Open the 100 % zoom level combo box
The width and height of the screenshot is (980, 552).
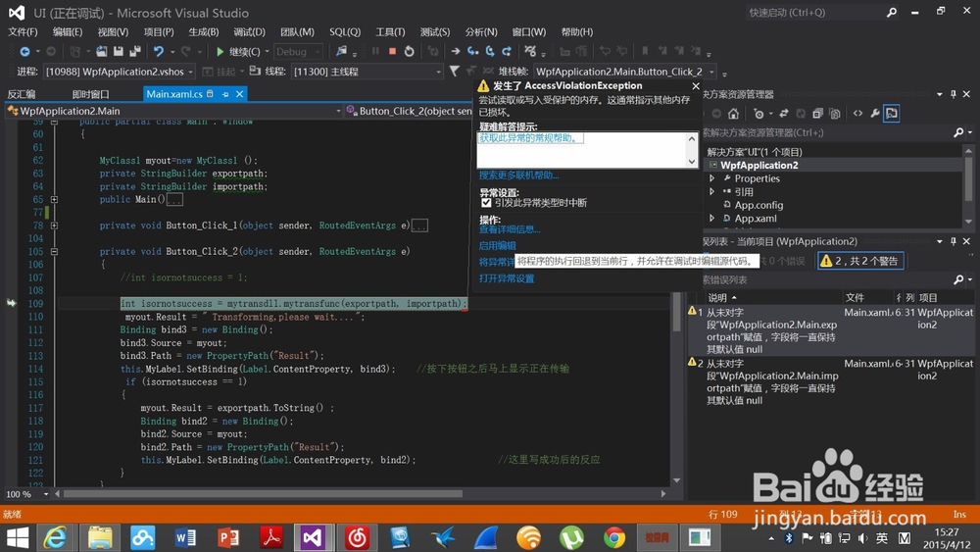click(26, 494)
